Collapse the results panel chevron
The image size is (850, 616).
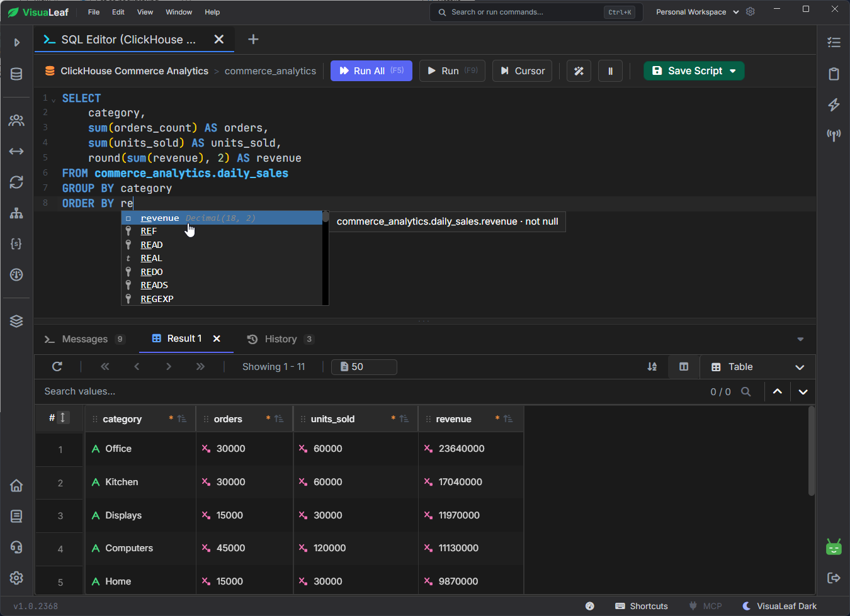(x=800, y=339)
